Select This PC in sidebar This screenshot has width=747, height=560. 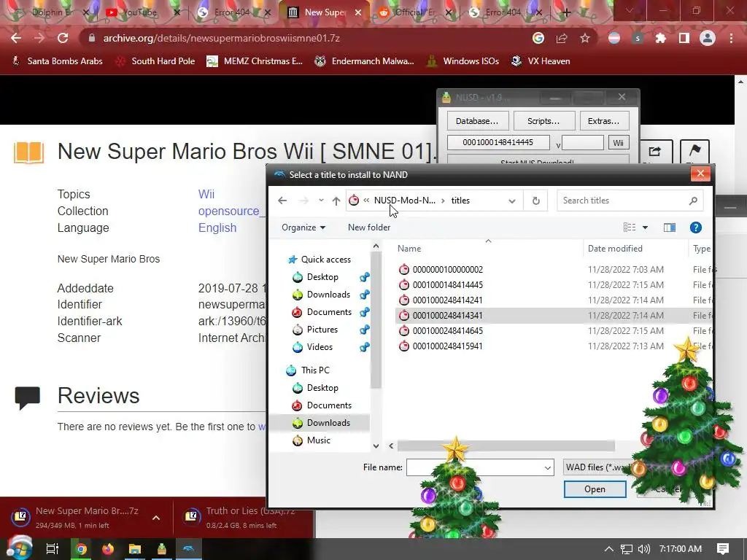point(315,370)
